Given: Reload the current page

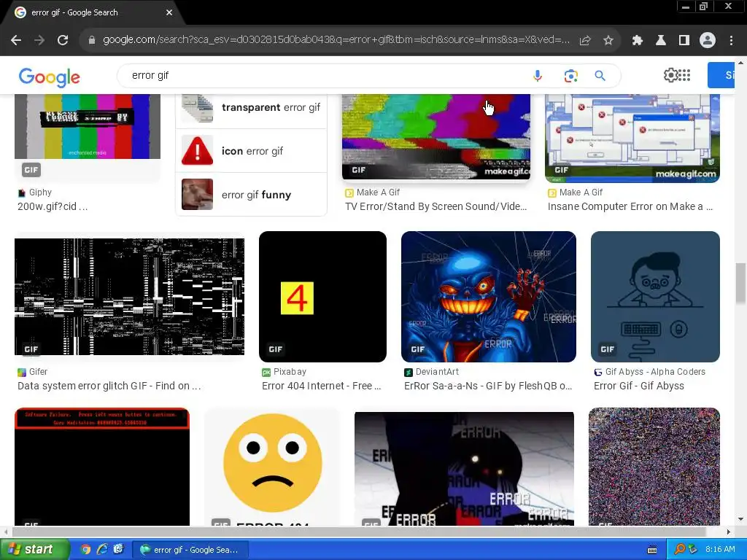Looking at the screenshot, I should (63, 41).
